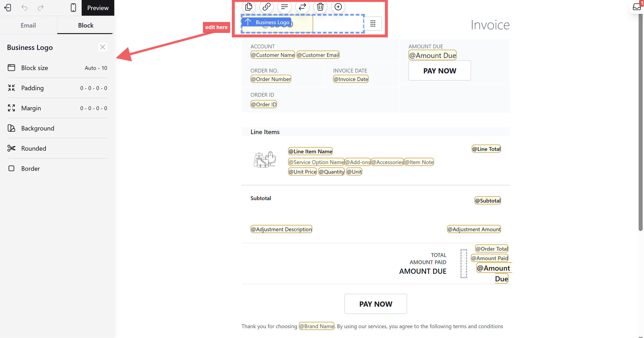Screen dimensions: 644x338
Task: Delete block with trash icon
Action: pyautogui.click(x=320, y=7)
